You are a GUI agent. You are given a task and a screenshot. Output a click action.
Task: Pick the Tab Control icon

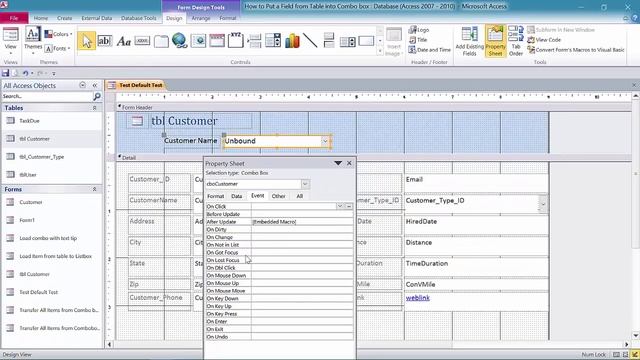coord(161,41)
